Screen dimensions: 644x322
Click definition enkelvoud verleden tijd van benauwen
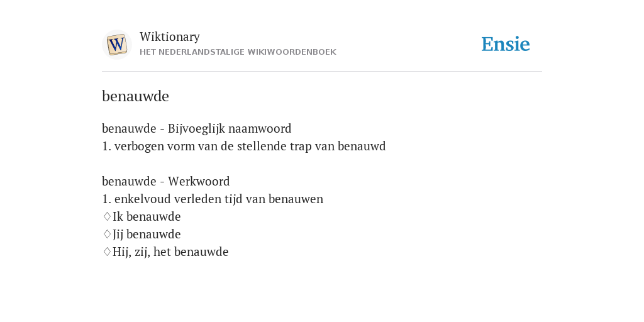pos(213,199)
